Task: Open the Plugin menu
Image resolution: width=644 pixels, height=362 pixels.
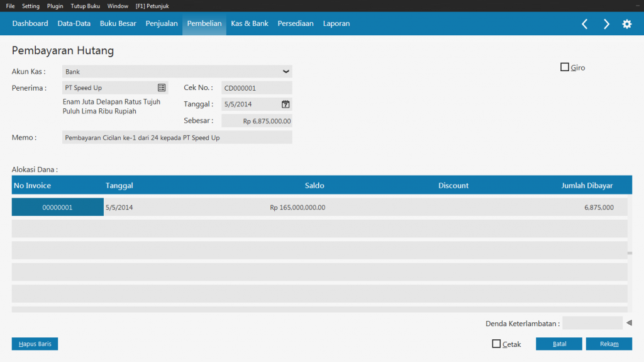Action: (55, 6)
